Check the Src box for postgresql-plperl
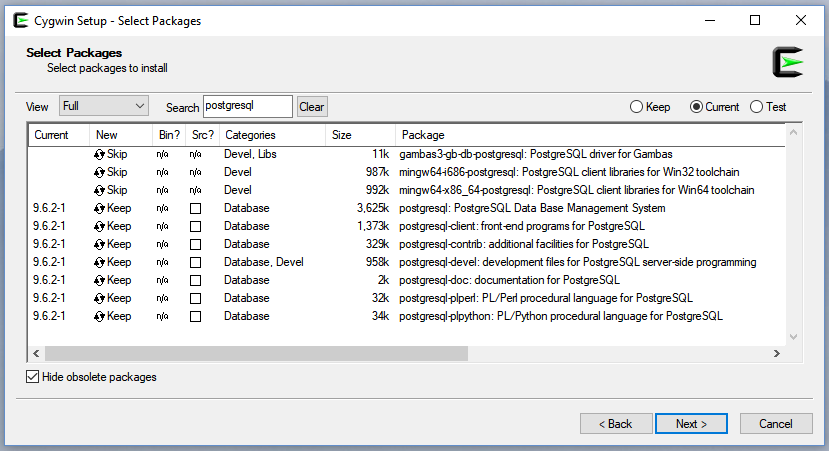 [x=196, y=298]
